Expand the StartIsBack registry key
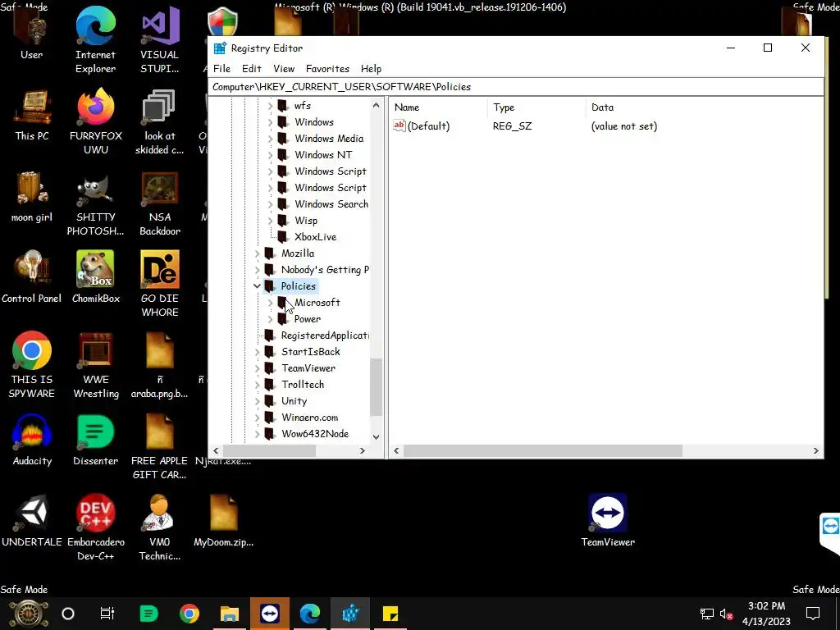This screenshot has height=630, width=840. [x=257, y=352]
